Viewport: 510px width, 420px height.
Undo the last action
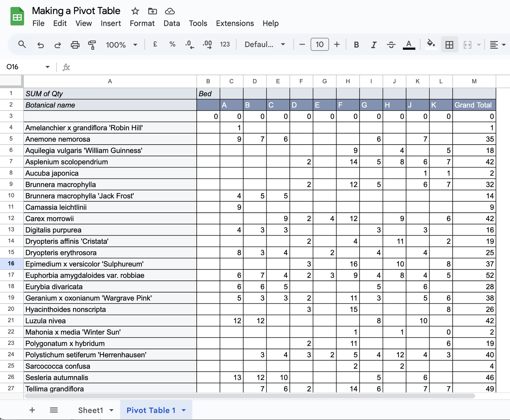tap(41, 44)
